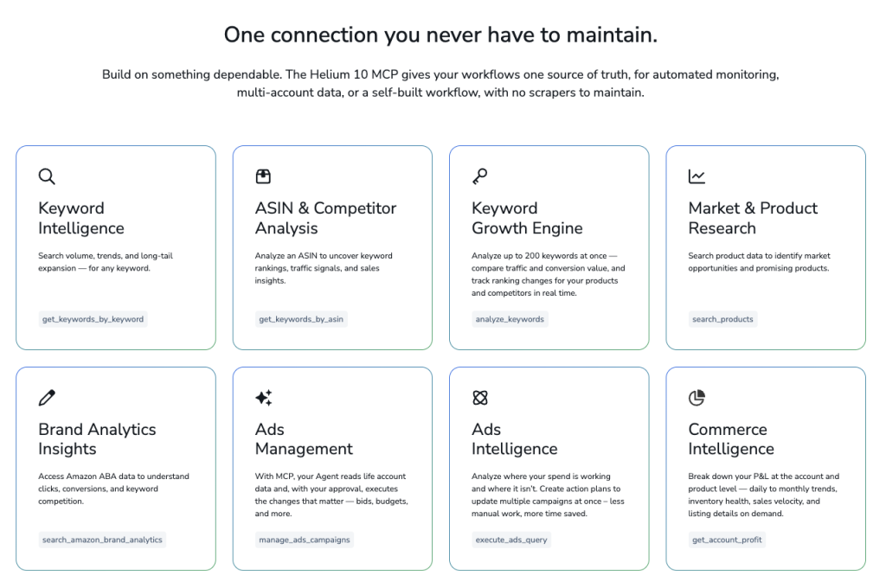The height and width of the screenshot is (588, 886).
Task: Open the Keyword Intelligence card title
Action: (x=81, y=218)
